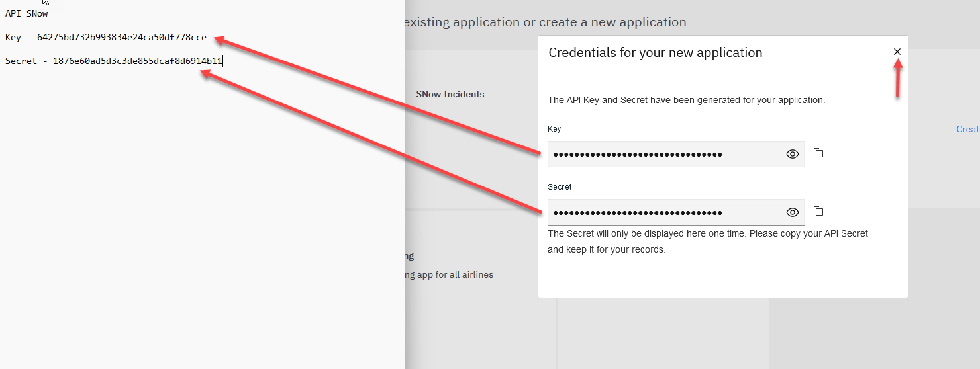980x369 pixels.
Task: Show the hidden Secret value
Action: click(792, 212)
